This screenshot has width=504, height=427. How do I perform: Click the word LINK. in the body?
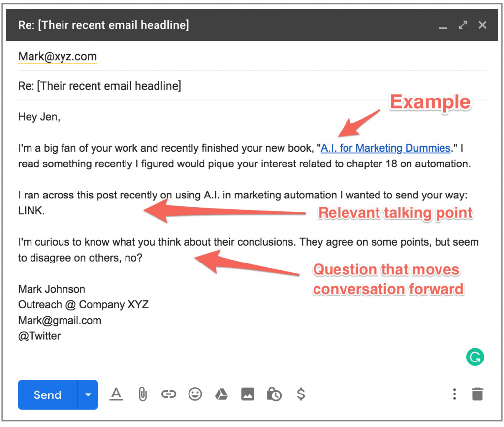31,211
